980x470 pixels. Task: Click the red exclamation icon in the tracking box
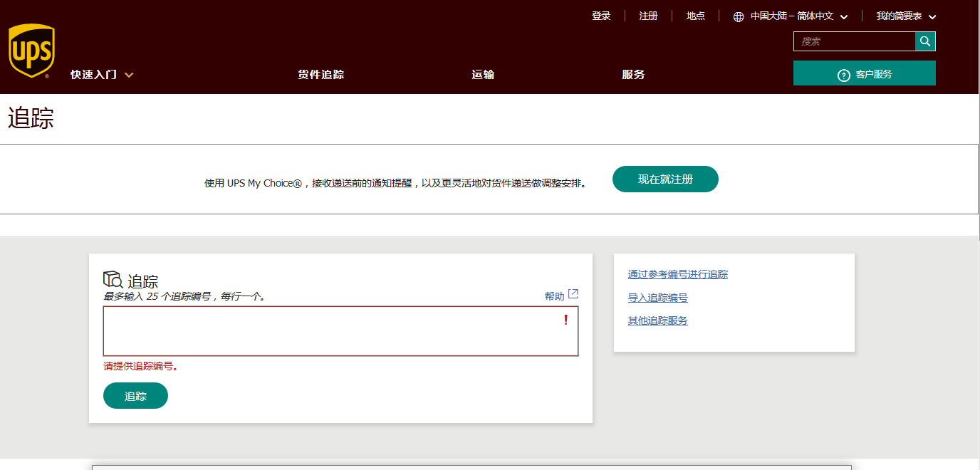tap(565, 320)
